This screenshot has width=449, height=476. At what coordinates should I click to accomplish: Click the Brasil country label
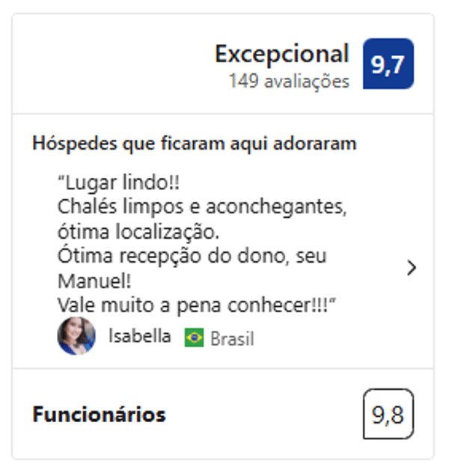click(232, 339)
